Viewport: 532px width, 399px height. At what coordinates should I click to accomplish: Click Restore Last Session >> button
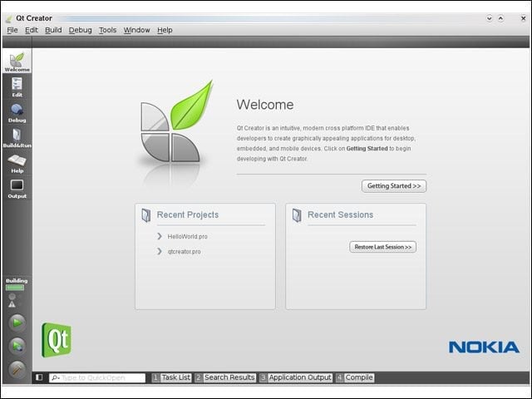click(382, 247)
